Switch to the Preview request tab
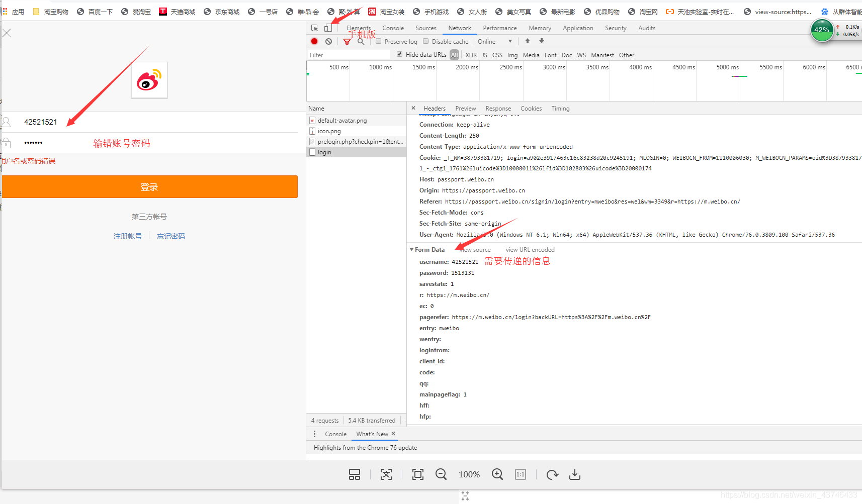Image resolution: width=862 pixels, height=504 pixels. [466, 109]
